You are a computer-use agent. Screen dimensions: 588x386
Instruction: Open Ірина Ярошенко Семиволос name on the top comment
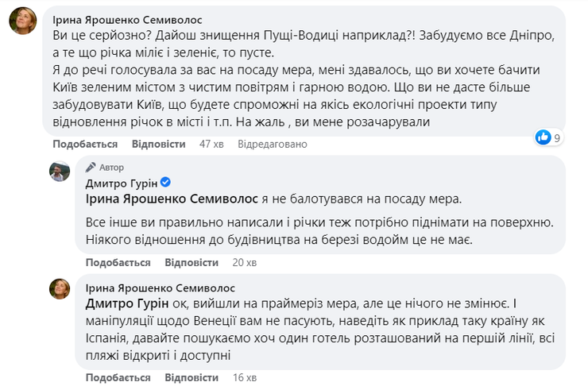point(127,20)
